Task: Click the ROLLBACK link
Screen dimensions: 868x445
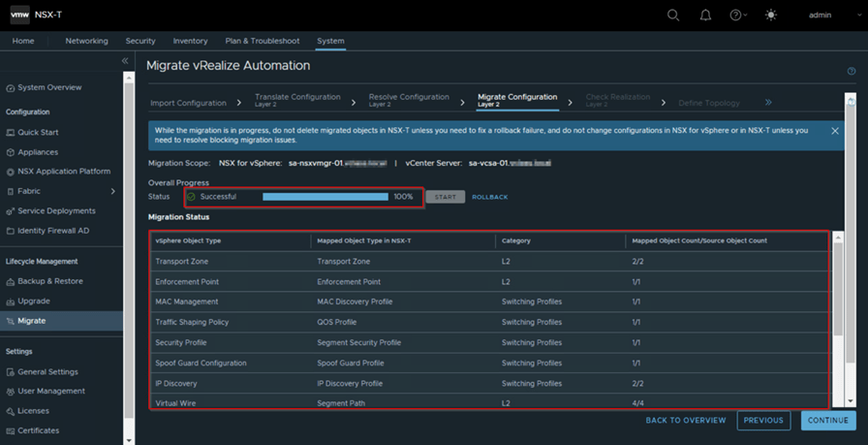Action: coord(489,197)
